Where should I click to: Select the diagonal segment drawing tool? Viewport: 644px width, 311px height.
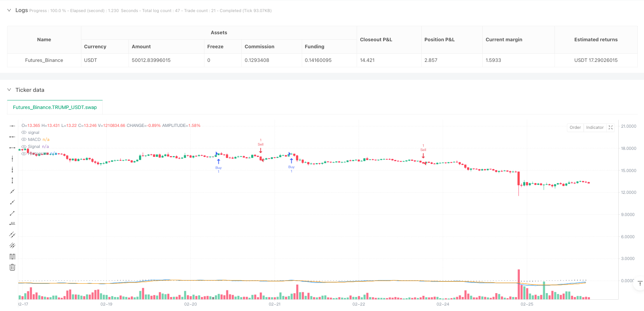12,213
